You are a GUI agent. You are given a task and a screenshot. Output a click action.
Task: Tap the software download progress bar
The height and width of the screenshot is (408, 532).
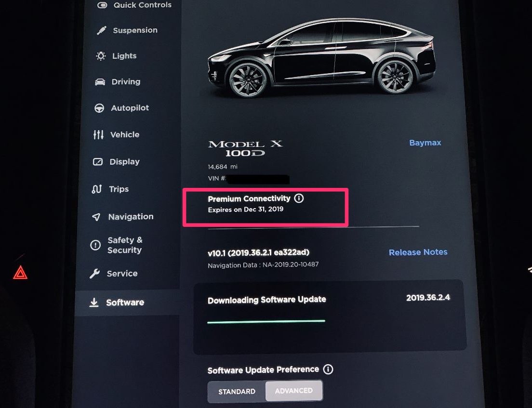click(x=266, y=321)
